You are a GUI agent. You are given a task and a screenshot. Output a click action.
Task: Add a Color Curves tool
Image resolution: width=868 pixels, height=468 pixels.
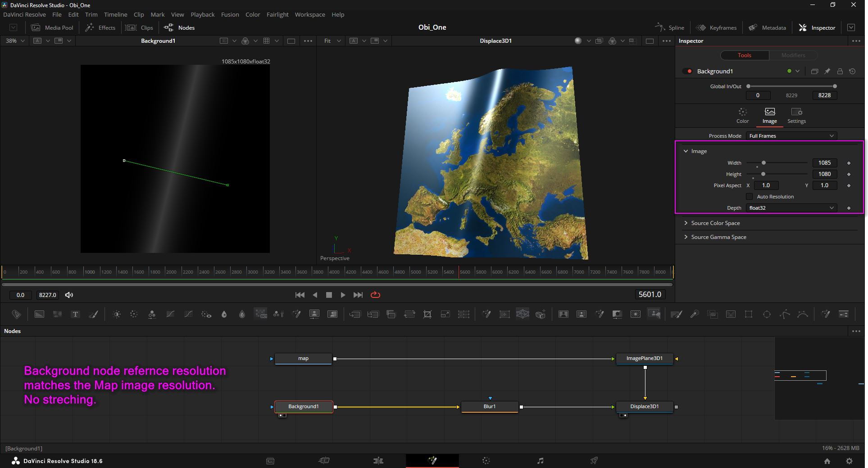170,314
